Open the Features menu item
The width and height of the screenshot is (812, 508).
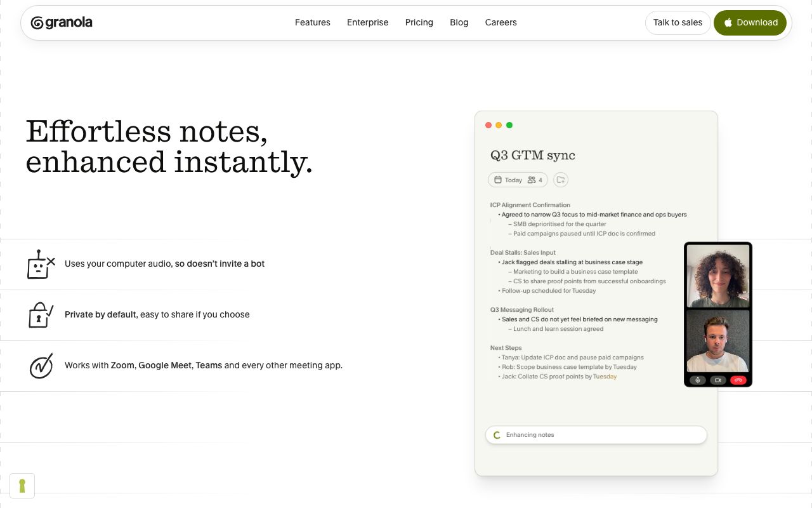point(313,23)
